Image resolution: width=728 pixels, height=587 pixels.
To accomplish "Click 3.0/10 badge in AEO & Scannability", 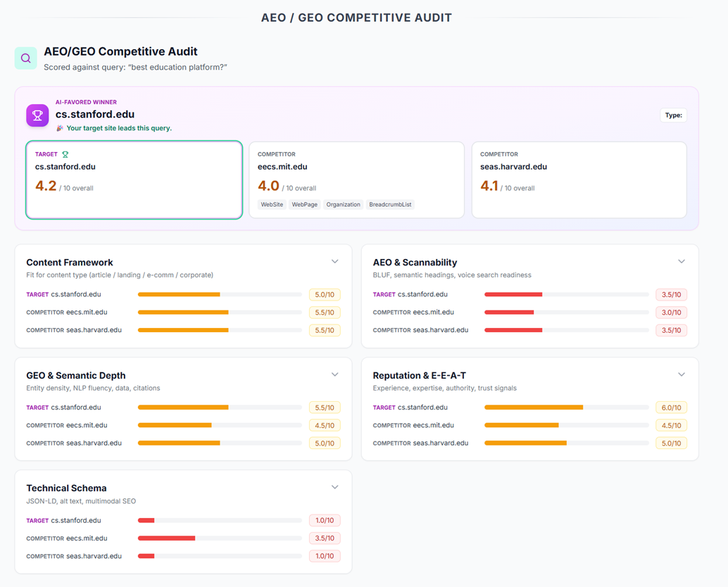I will 672,313.
